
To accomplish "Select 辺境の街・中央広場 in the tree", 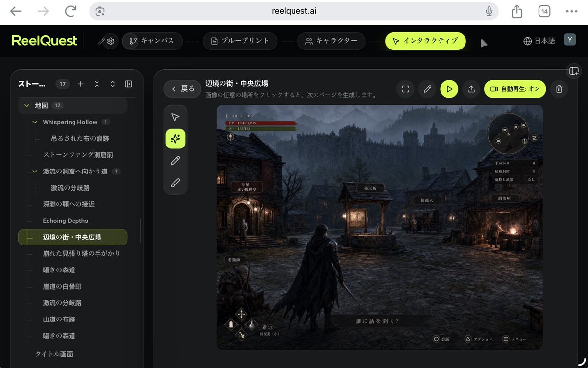I will (x=73, y=237).
